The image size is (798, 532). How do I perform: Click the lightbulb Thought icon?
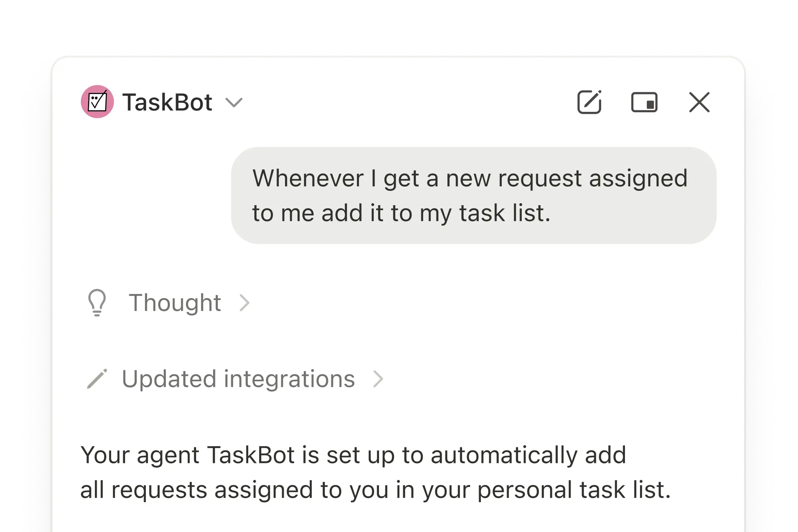pyautogui.click(x=97, y=302)
